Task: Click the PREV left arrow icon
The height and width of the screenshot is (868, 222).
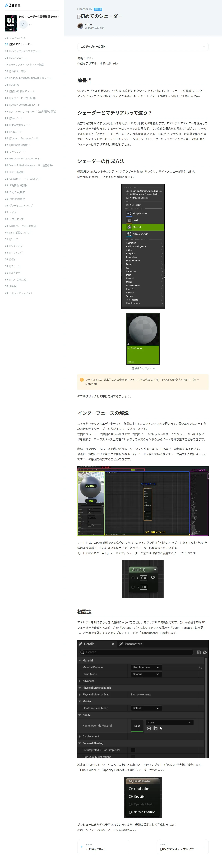Action: click(x=82, y=847)
